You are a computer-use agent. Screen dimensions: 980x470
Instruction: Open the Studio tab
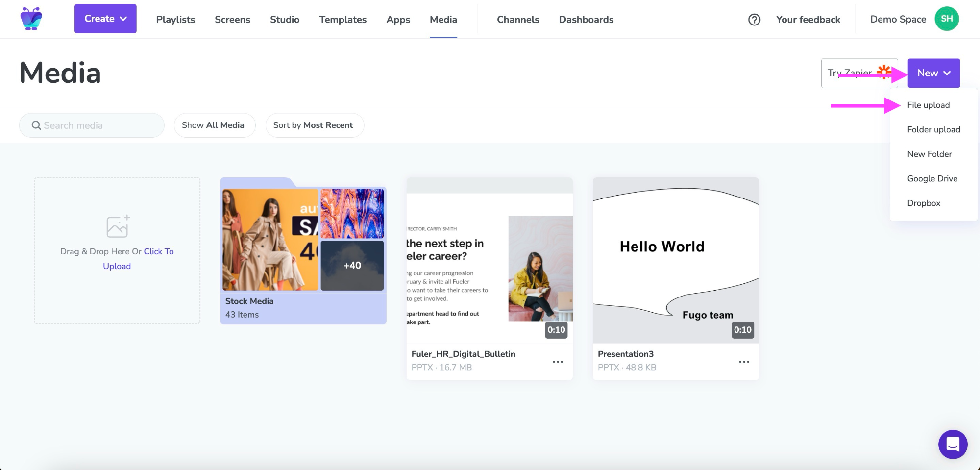285,20
